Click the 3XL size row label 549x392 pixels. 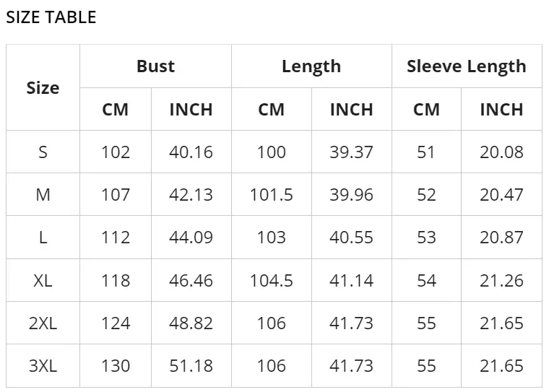tap(43, 365)
